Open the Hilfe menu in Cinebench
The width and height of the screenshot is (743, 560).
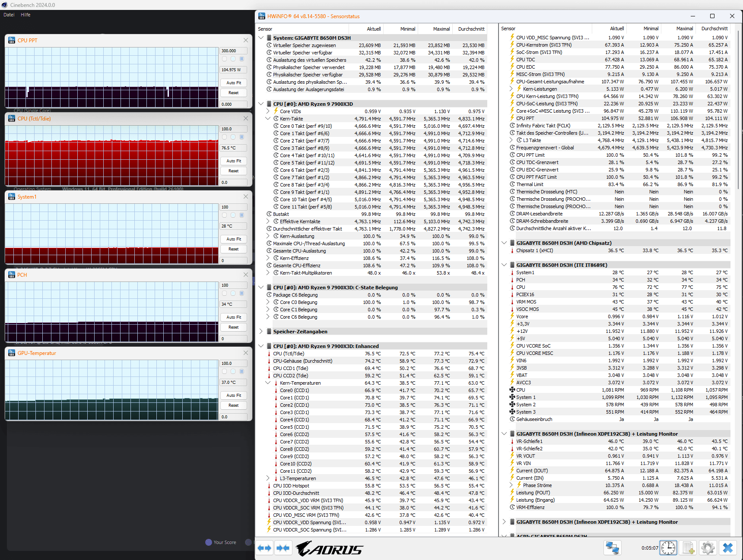(25, 15)
